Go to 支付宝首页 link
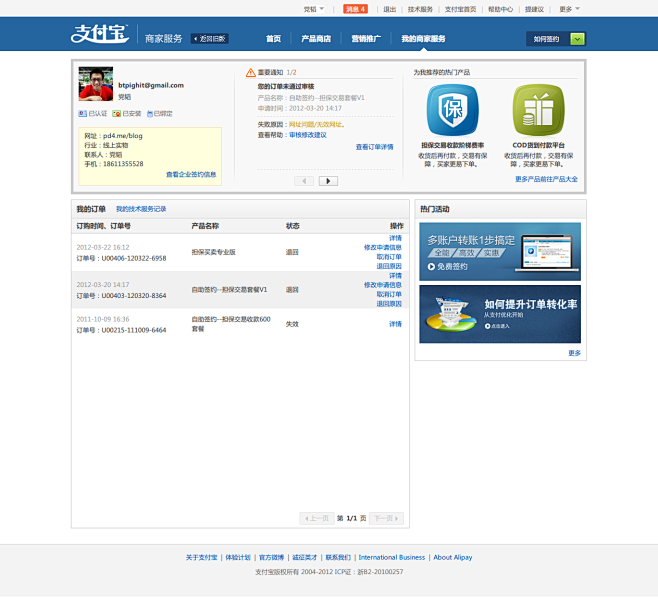Viewport: 658px width, 608px height. pos(460,9)
